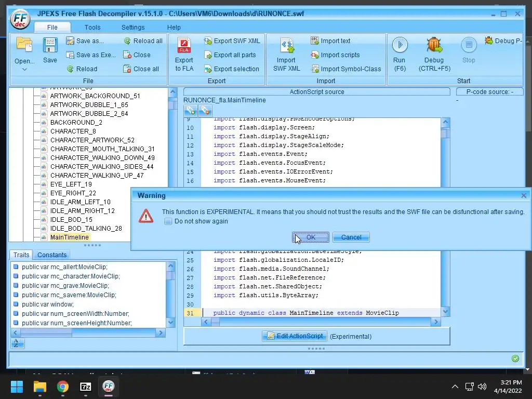
Task: Select EYE_LEFT_19 tree item
Action: tap(71, 184)
